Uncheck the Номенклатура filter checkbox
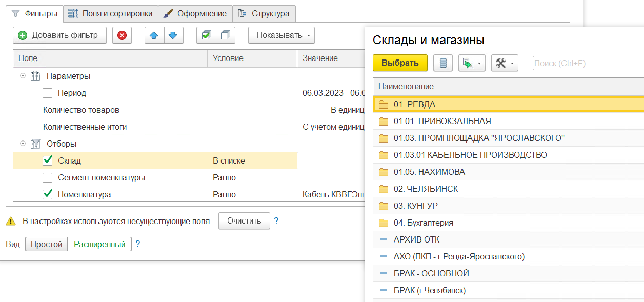 click(48, 194)
